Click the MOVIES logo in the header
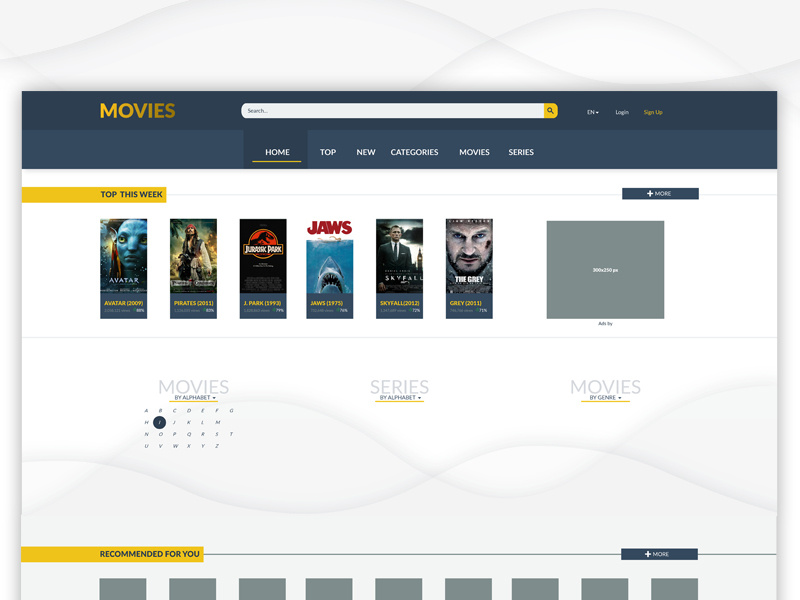 point(137,111)
